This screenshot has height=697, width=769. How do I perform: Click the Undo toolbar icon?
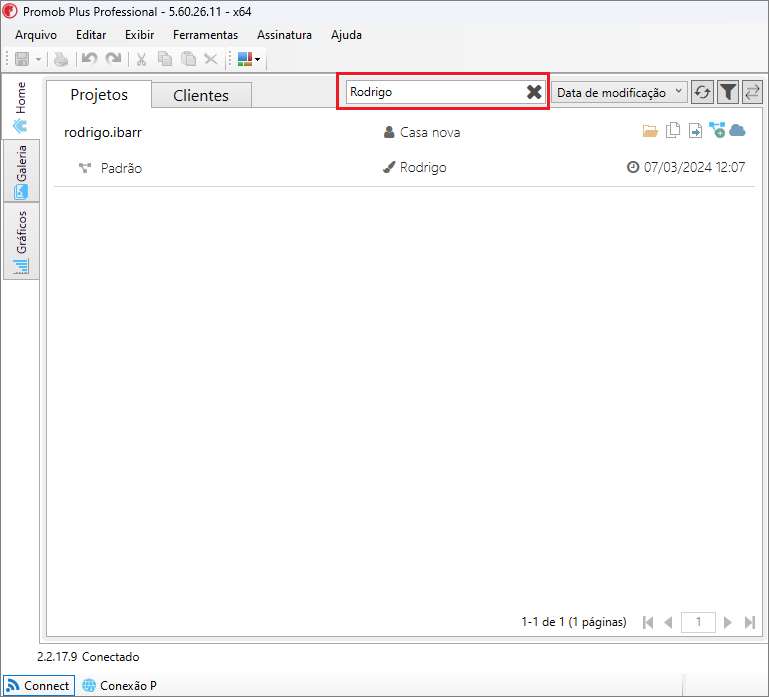[89, 59]
